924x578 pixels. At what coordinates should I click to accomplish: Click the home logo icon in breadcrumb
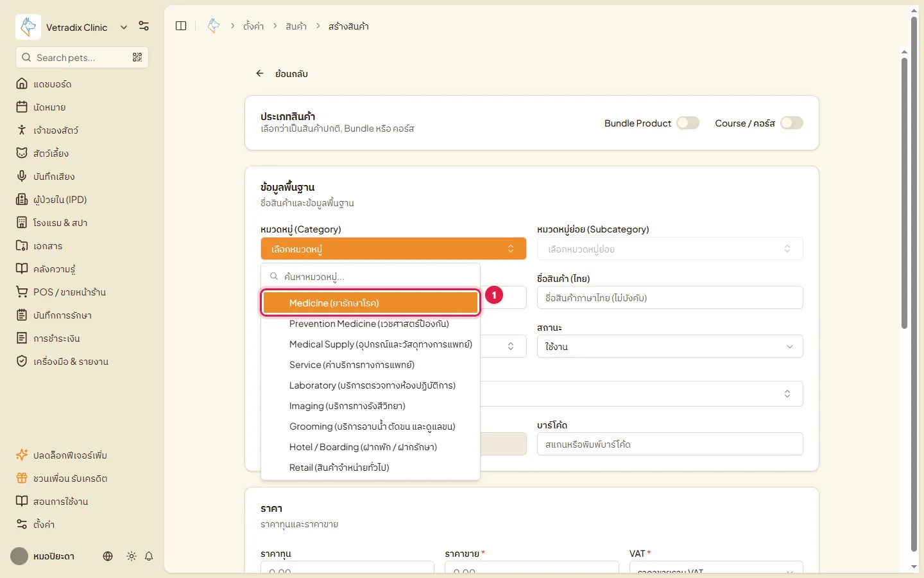[x=214, y=26]
